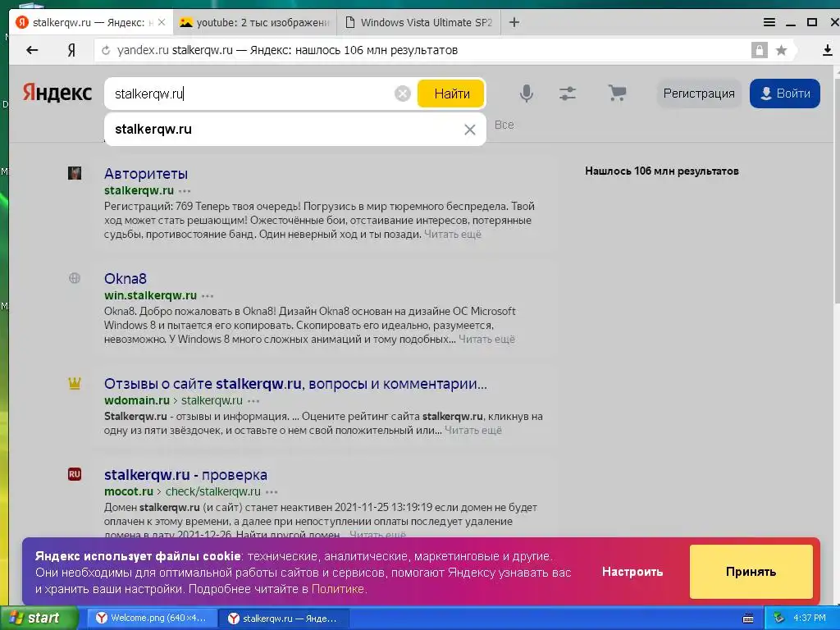Click the win.stalkerqw.ru URL link
This screenshot has width=840, height=630.
tap(151, 295)
